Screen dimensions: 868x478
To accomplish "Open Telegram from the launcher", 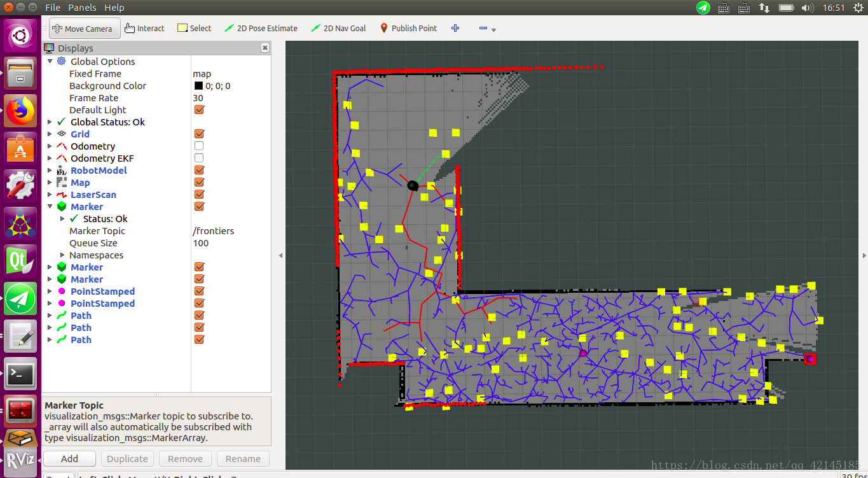I will click(x=21, y=299).
